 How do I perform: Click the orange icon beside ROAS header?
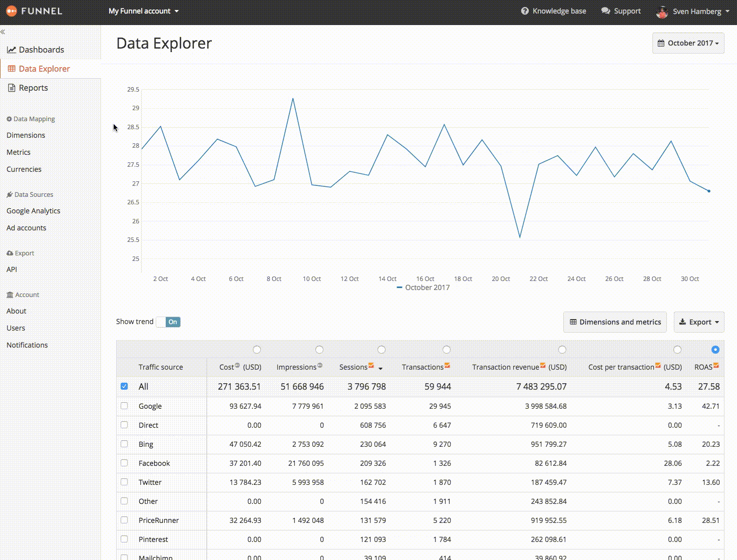coord(716,366)
